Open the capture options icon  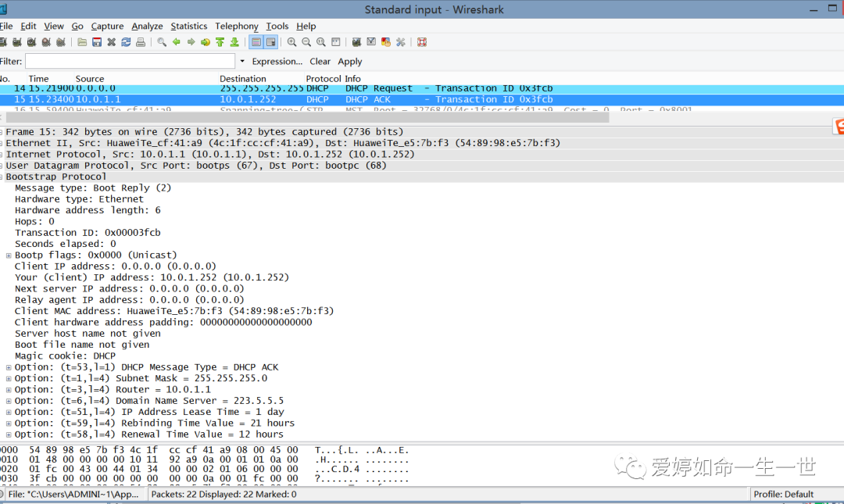(x=17, y=42)
